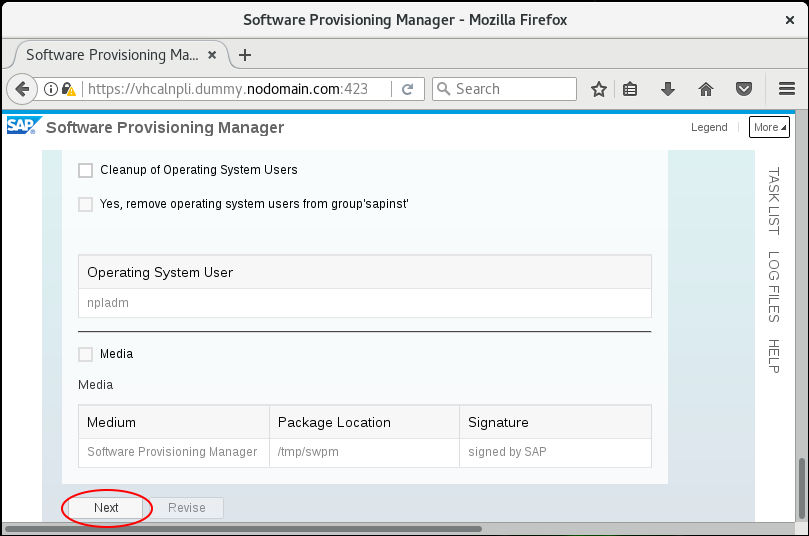
Task: Click the 'Signature' column header
Action: pos(556,422)
